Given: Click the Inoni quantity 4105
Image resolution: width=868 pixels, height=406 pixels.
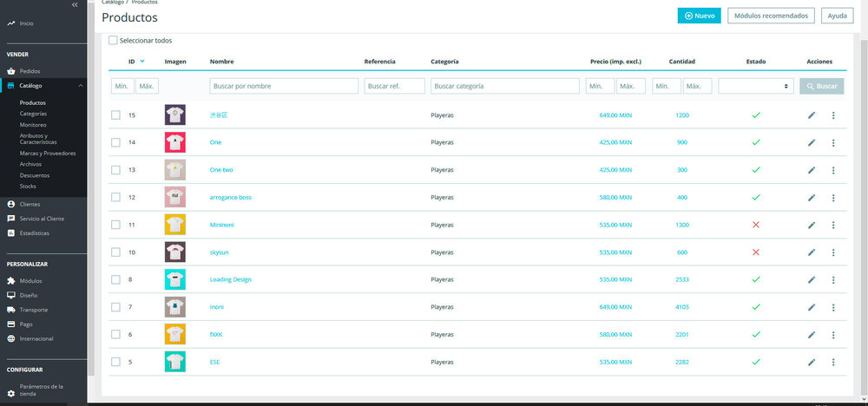Looking at the screenshot, I should coord(682,307).
